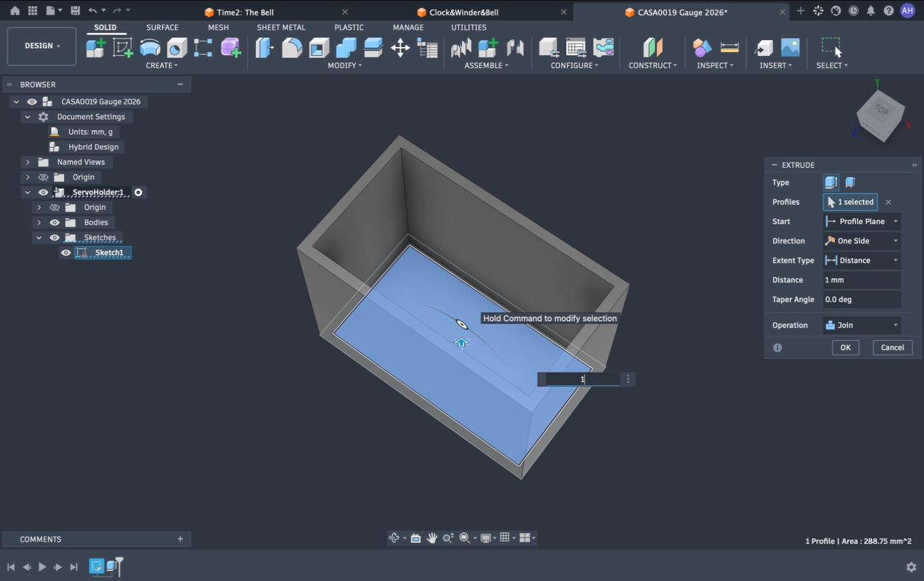Select the Offset Plane construct icon

tap(653, 48)
